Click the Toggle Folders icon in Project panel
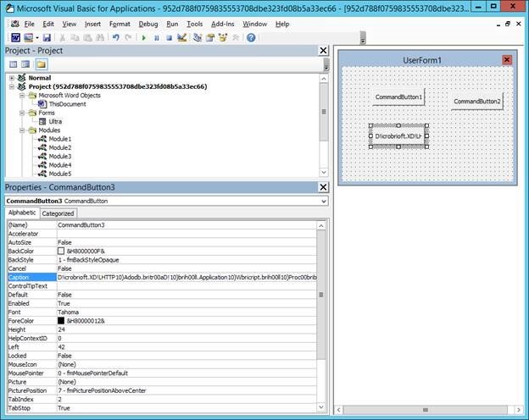The image size is (529, 420). (41, 64)
